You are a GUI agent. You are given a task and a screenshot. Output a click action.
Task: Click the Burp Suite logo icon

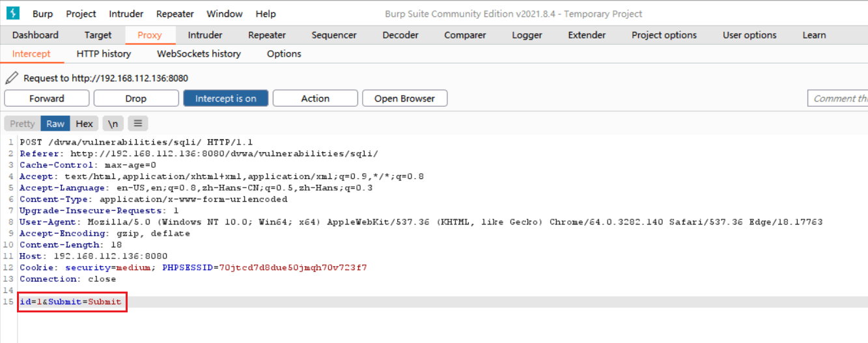13,13
